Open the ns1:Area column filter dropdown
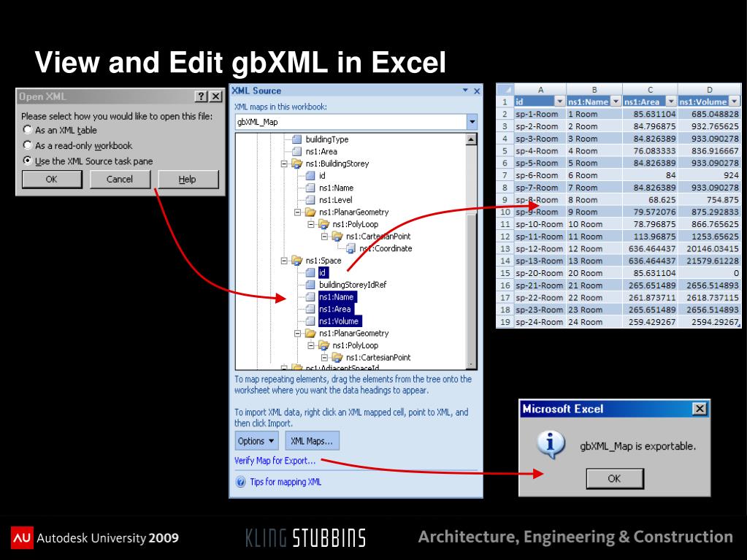 pyautogui.click(x=671, y=101)
